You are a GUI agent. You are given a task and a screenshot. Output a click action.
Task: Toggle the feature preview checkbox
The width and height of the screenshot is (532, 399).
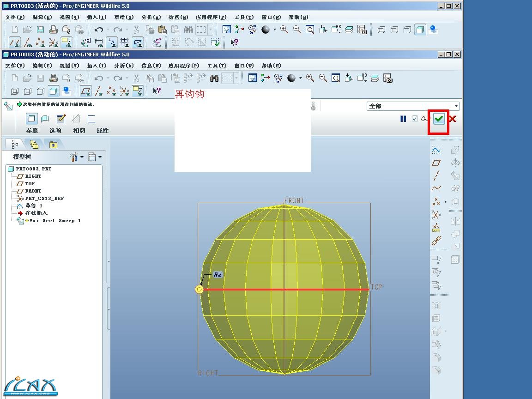point(415,119)
